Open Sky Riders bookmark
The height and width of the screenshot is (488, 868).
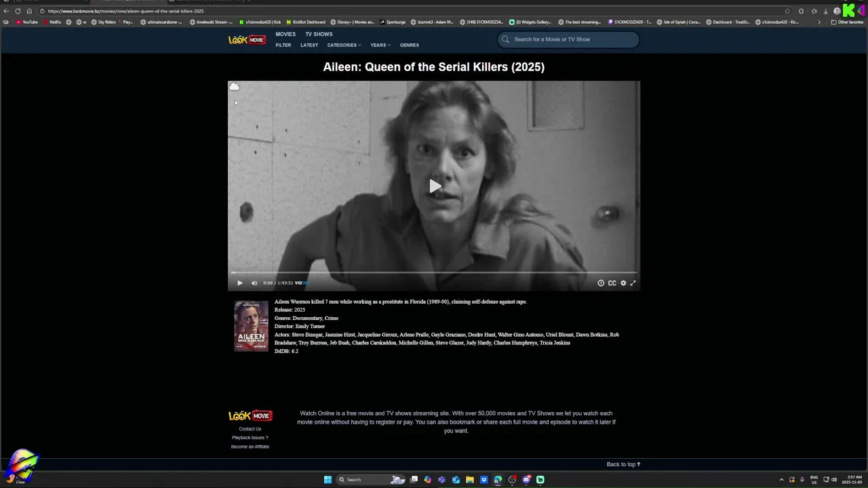[x=104, y=22]
